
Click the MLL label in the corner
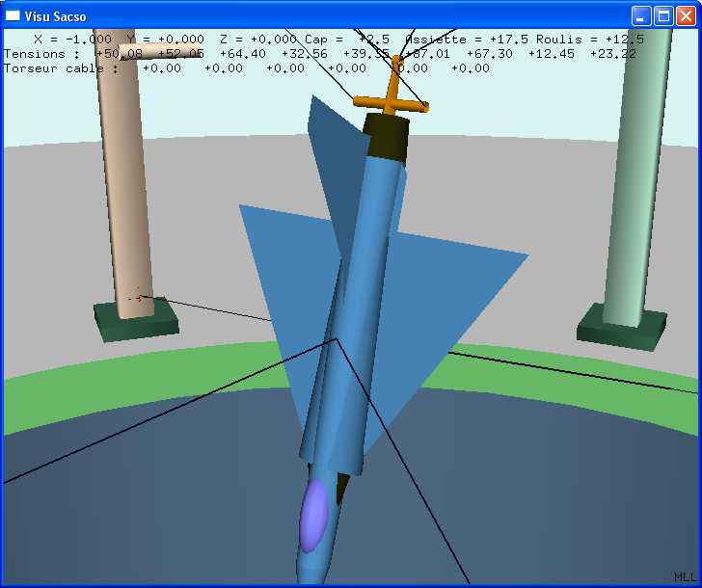[x=685, y=576]
